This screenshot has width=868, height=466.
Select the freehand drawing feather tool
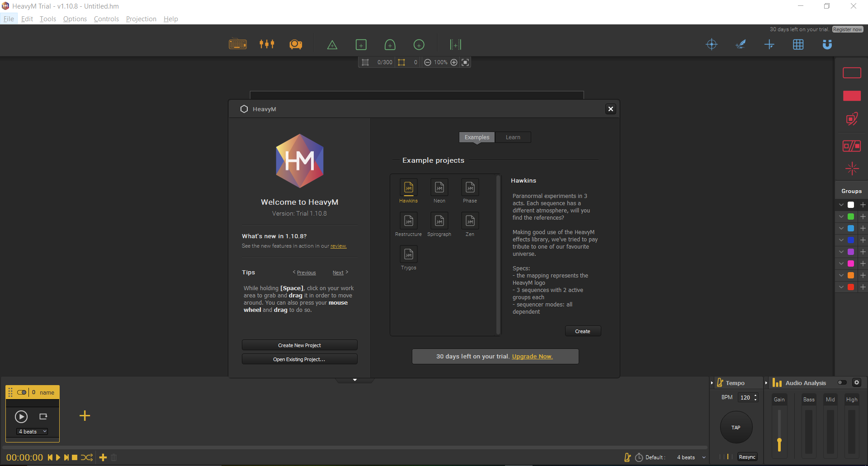click(741, 44)
